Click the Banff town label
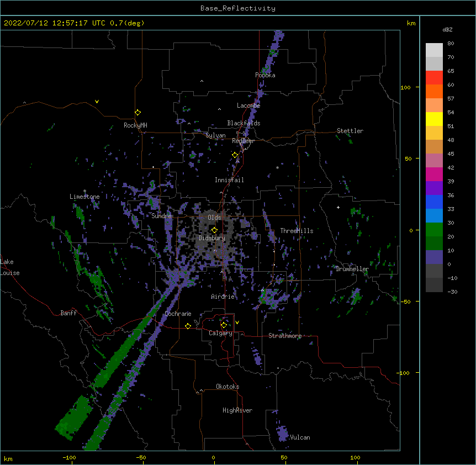 [68, 313]
